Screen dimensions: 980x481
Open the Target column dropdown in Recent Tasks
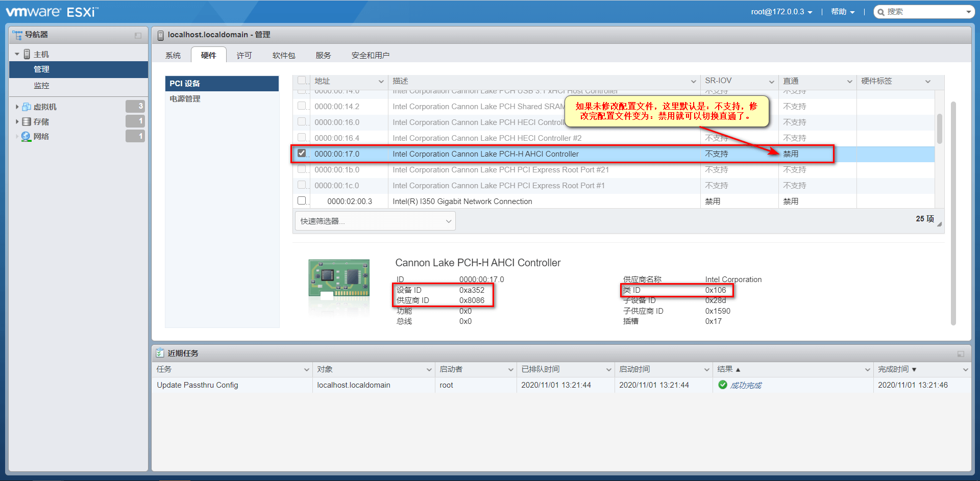429,370
